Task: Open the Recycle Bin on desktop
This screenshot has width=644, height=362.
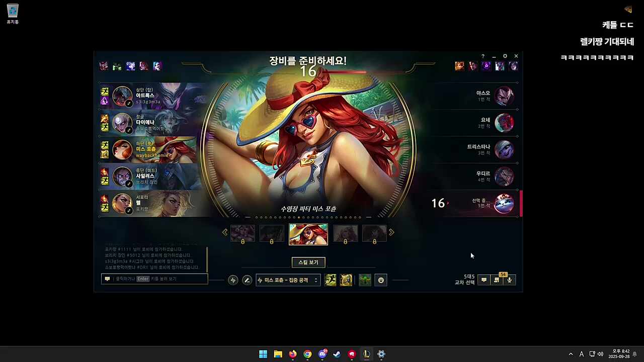Action: [13, 14]
